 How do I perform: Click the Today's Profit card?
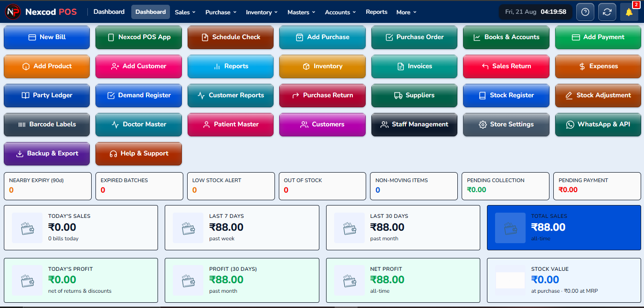tap(81, 280)
